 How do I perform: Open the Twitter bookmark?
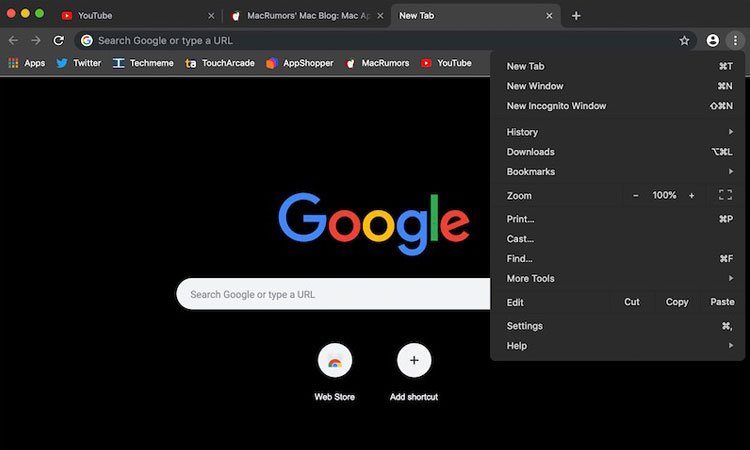pos(78,63)
